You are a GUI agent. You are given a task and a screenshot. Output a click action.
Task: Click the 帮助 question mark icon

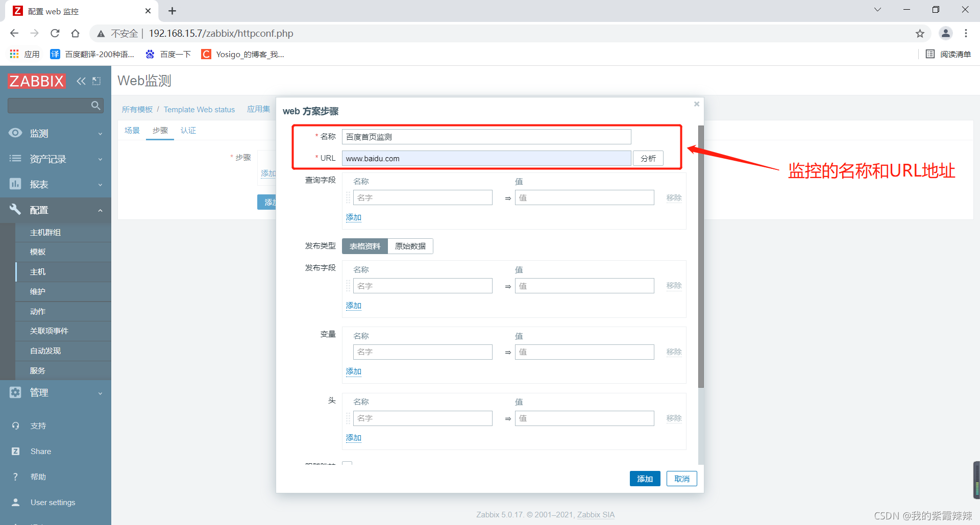[16, 477]
